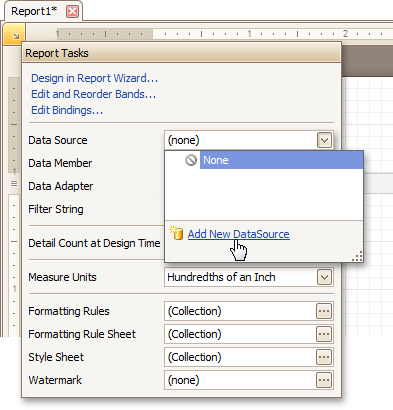The image size is (393, 410).
Task: Collapse the Data Source dropdown arrow
Action: (x=324, y=140)
